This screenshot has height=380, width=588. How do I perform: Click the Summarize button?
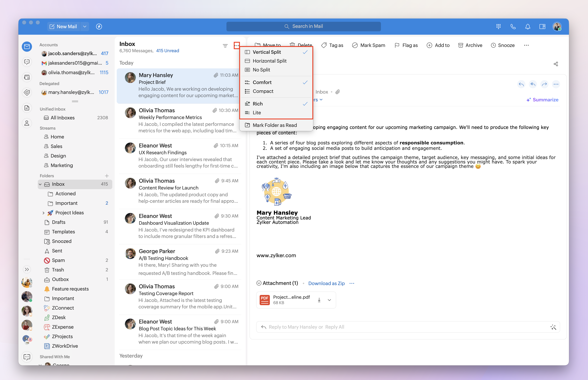542,100
